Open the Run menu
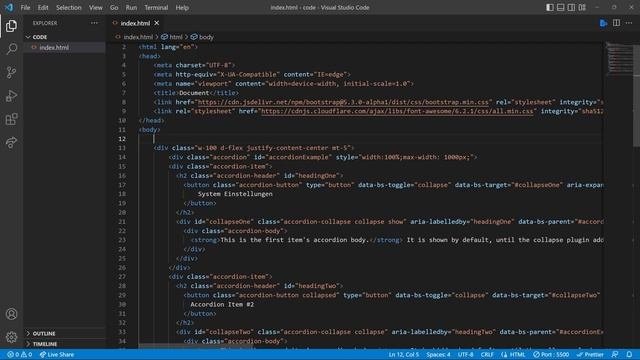The width and height of the screenshot is (640, 360). tap(131, 7)
